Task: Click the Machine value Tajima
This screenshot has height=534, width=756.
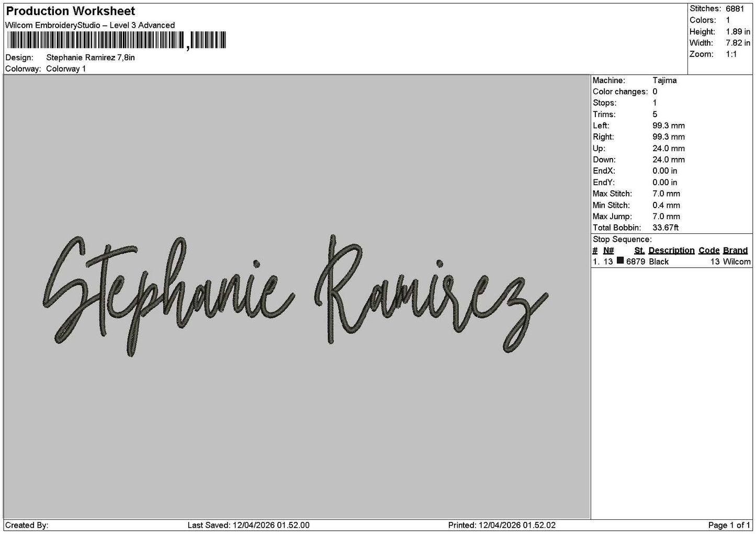Action: point(664,81)
